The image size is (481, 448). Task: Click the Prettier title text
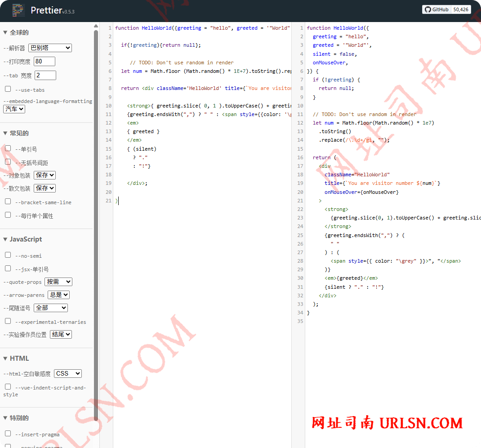(x=46, y=10)
